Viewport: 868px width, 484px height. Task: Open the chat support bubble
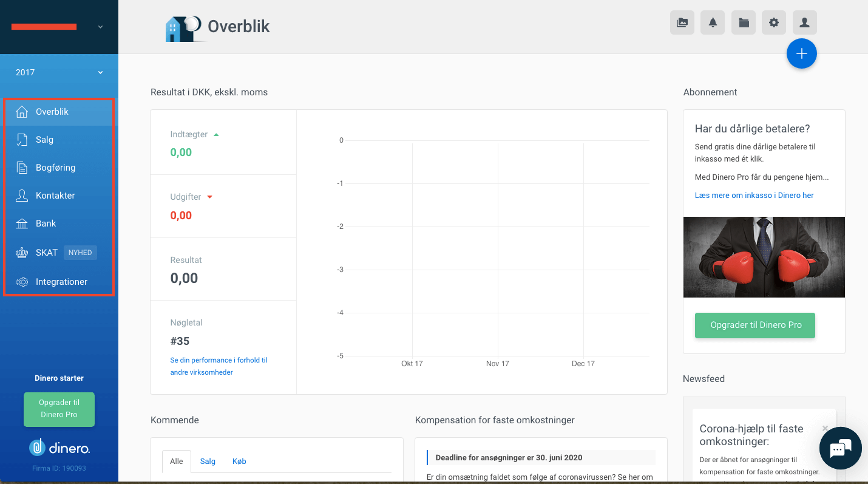(841, 449)
